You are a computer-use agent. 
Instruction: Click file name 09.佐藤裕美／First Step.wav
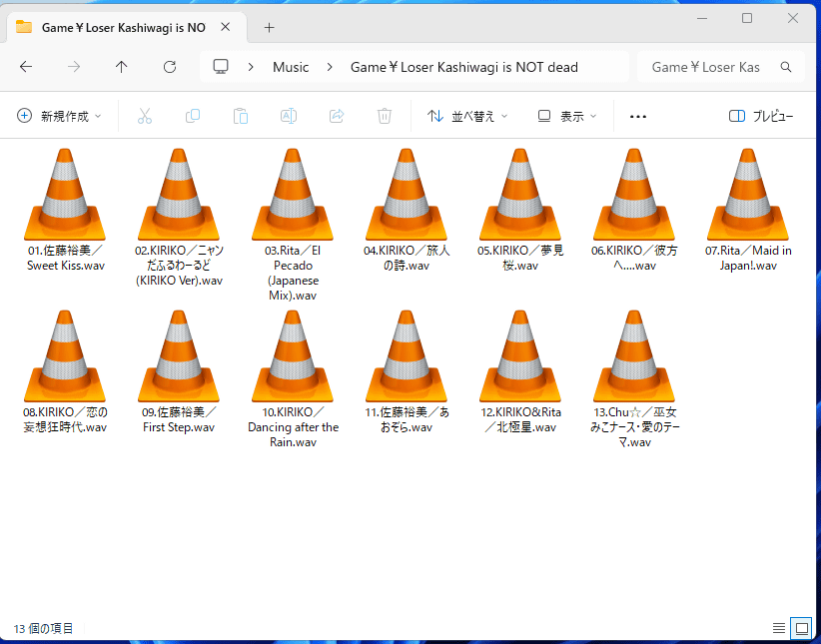179,420
